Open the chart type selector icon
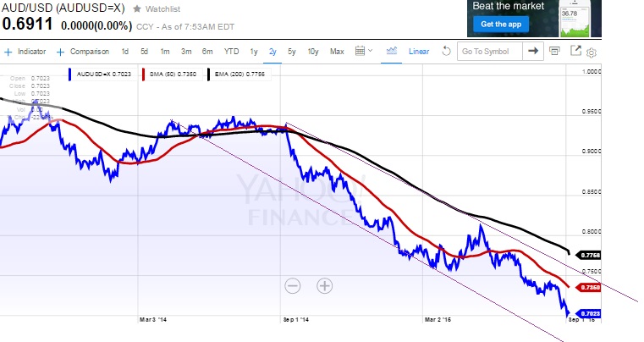The width and height of the screenshot is (644, 342). (392, 51)
